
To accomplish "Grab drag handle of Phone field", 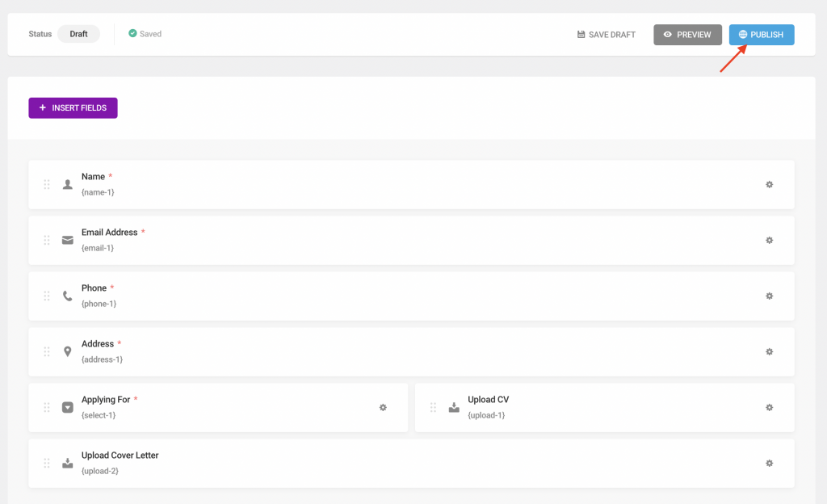I will pos(46,296).
